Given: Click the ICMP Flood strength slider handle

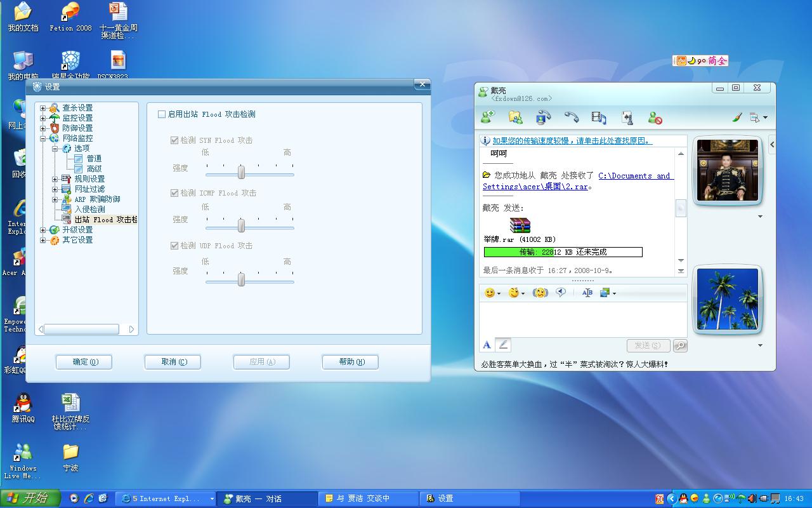Looking at the screenshot, I should pos(241,225).
